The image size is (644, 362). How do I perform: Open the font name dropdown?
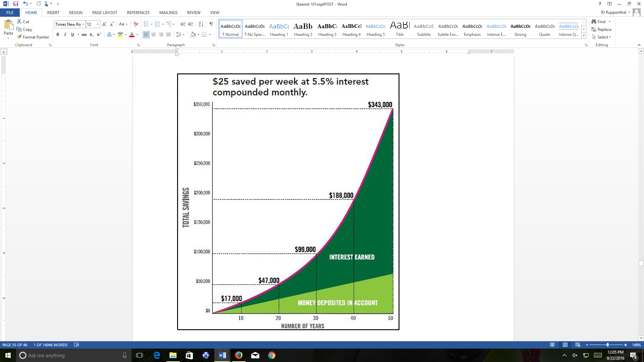[x=83, y=24]
